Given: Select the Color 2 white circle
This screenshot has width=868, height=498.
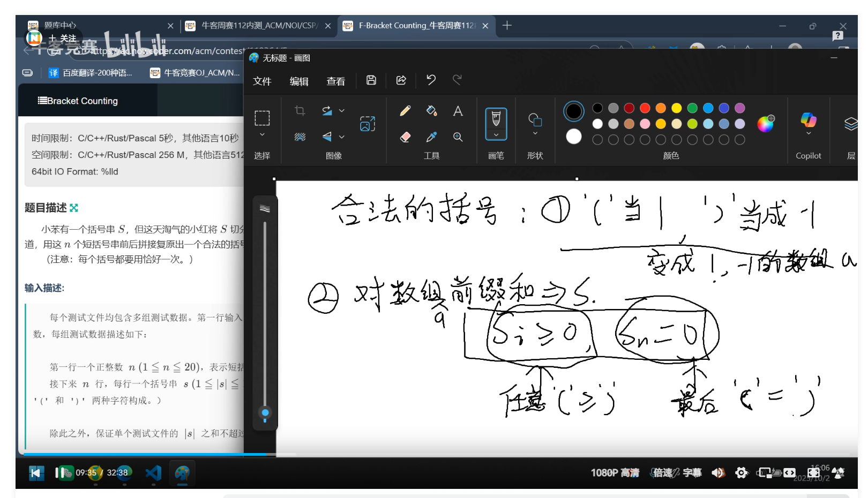Looking at the screenshot, I should point(574,137).
